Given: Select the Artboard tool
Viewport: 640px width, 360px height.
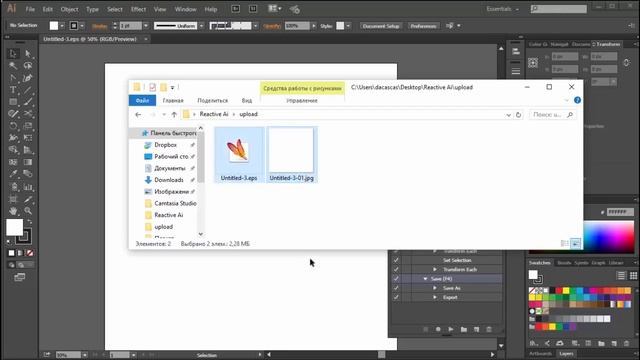Looking at the screenshot, I should click(x=13, y=199).
